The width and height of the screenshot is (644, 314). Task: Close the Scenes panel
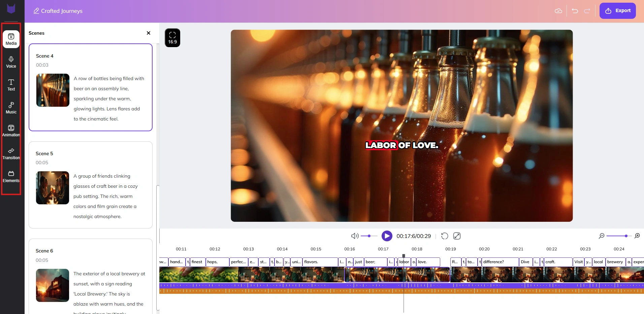tap(149, 33)
